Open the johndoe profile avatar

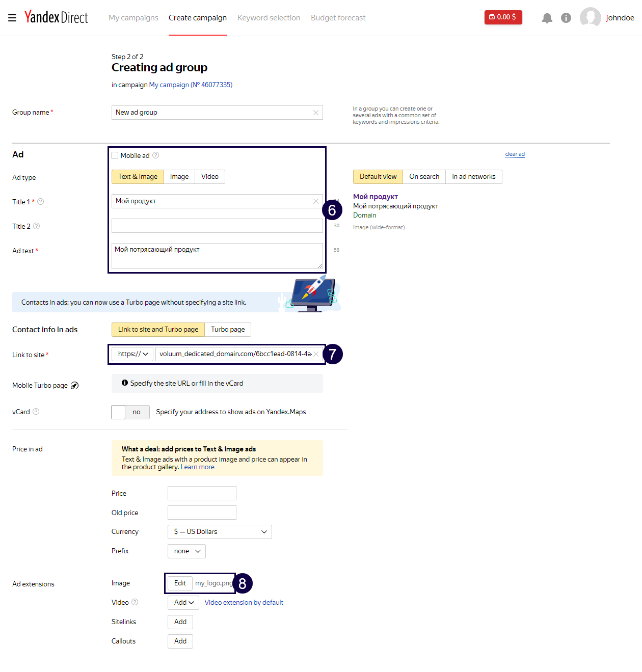click(591, 18)
